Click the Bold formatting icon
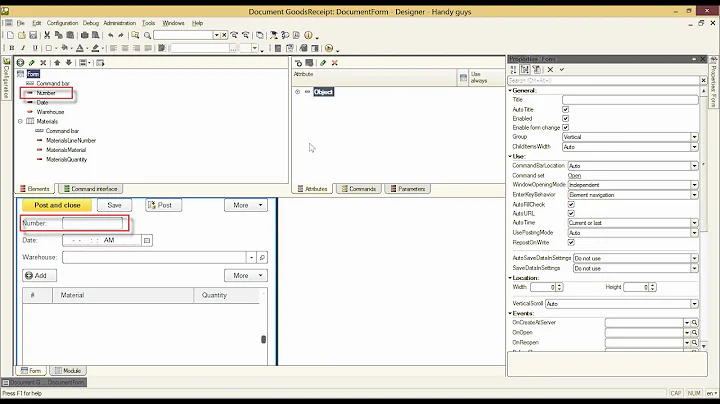Viewport: 720px width, 404px height. coord(12,48)
